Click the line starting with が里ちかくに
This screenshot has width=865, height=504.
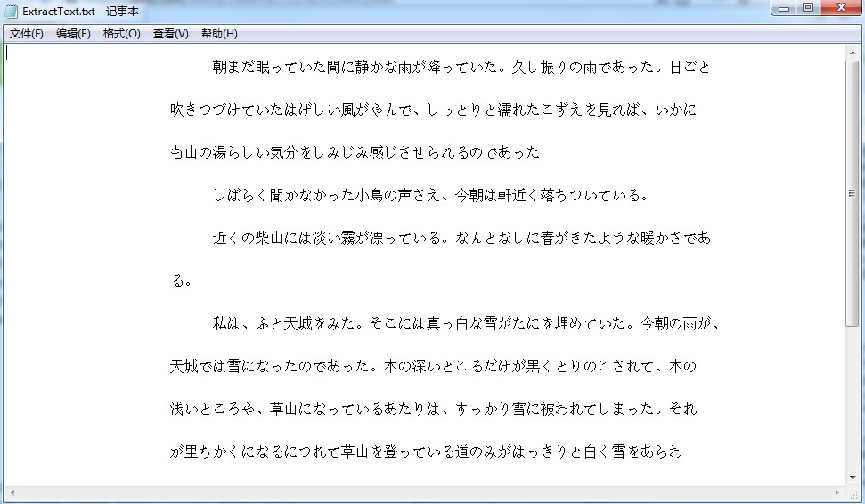pos(427,451)
